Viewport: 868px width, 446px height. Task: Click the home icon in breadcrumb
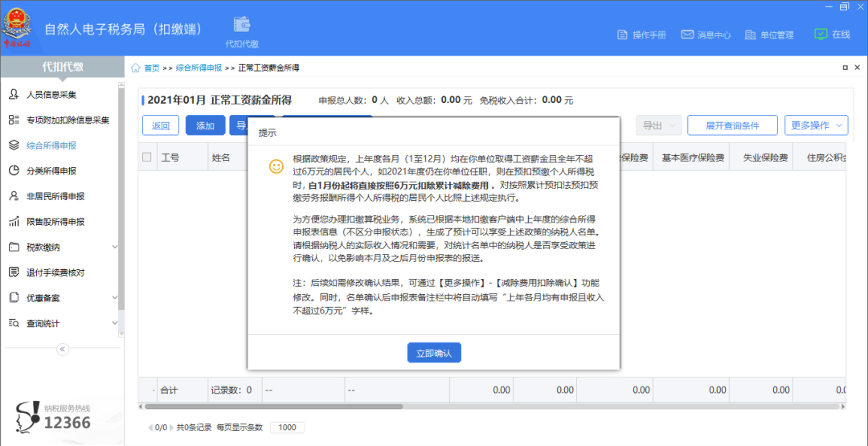click(x=137, y=68)
